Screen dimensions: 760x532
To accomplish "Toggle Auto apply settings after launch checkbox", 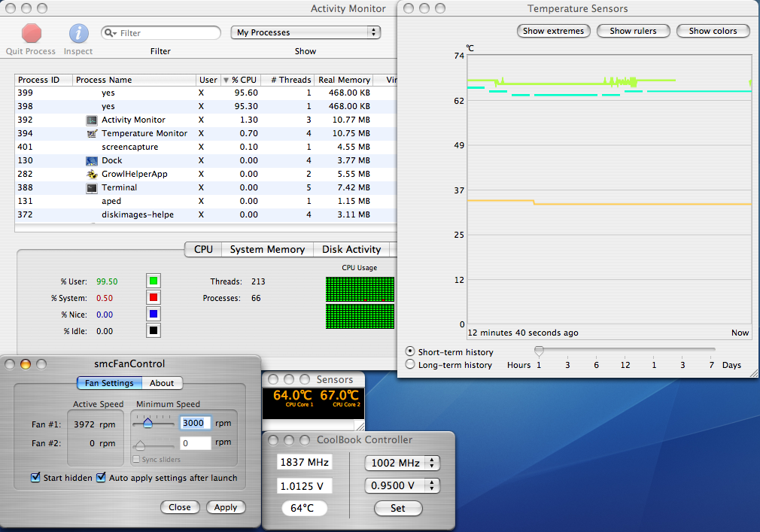I will click(x=101, y=477).
